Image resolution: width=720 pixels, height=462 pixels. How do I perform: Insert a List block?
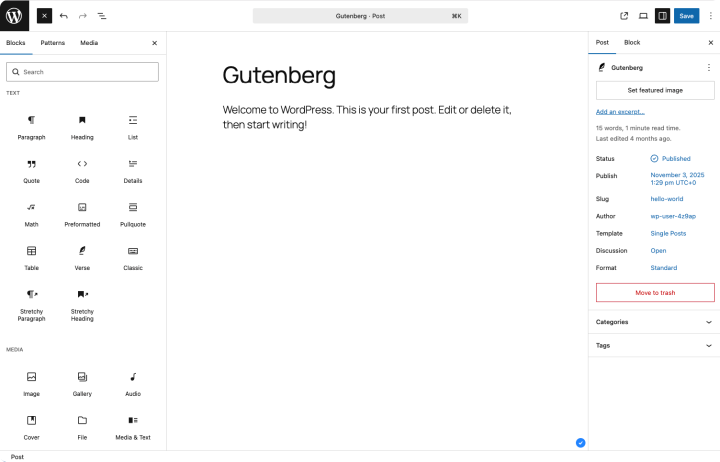pos(133,127)
